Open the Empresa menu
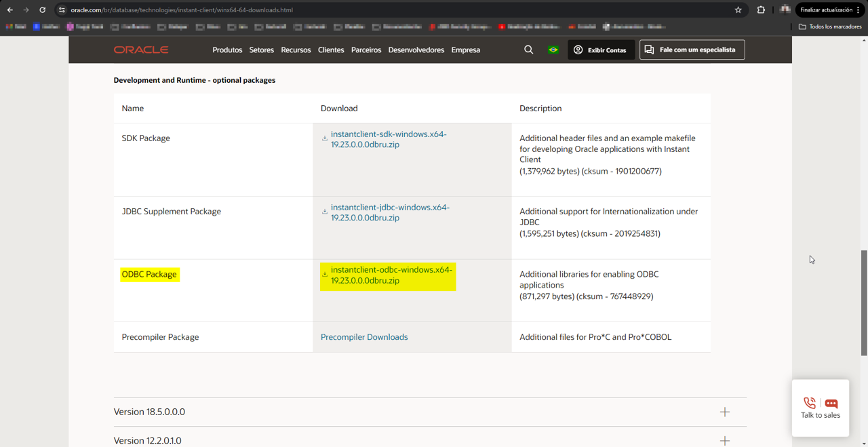 (465, 50)
